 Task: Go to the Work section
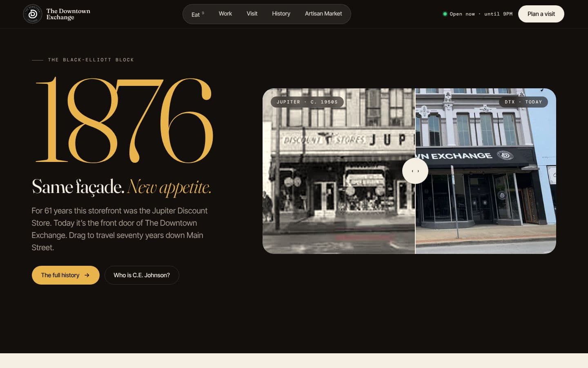[225, 14]
